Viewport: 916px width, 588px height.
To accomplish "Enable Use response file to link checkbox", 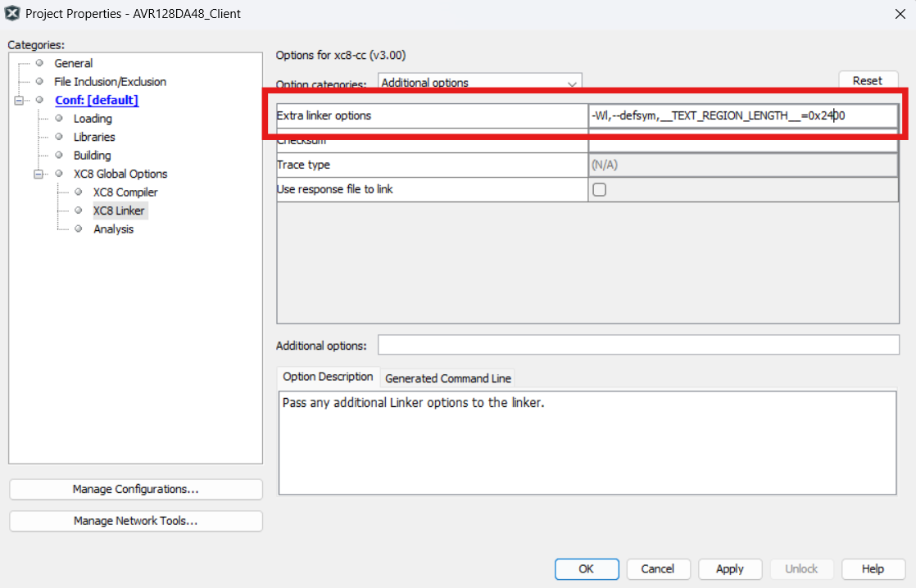I will [599, 190].
